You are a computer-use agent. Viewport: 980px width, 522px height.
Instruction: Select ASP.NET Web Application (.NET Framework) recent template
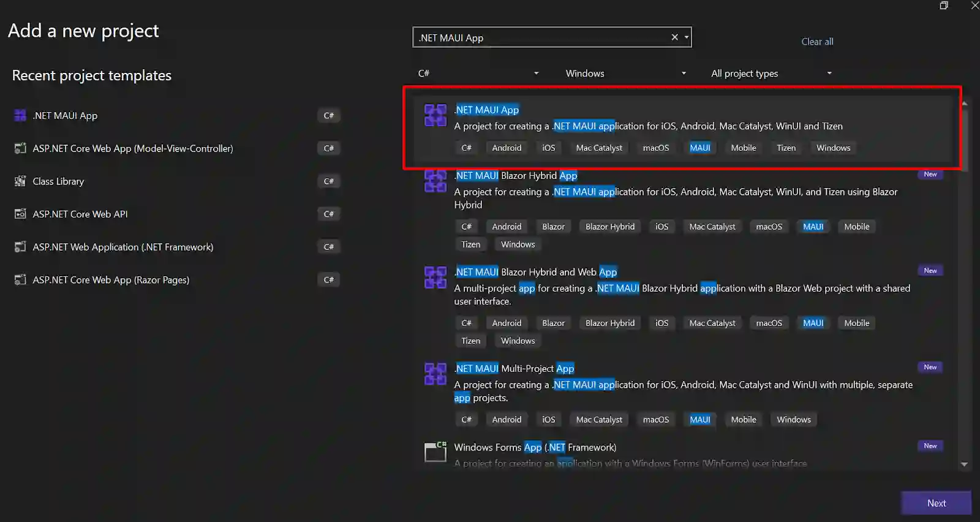[123, 247]
